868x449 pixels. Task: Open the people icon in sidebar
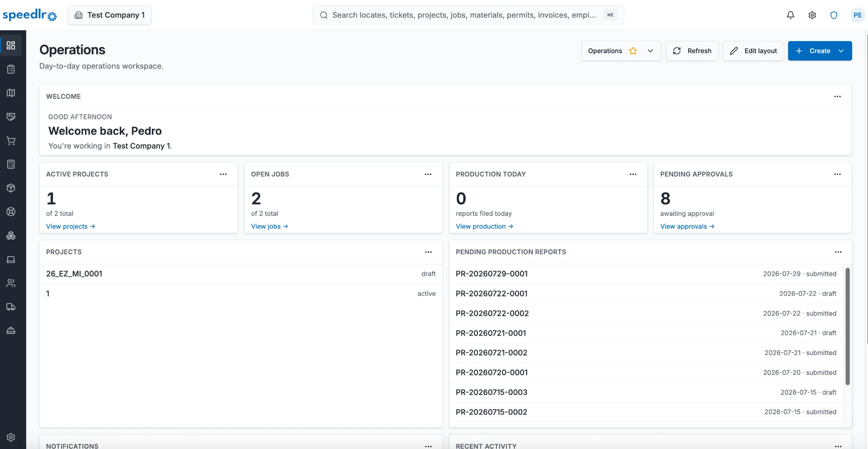click(11, 283)
